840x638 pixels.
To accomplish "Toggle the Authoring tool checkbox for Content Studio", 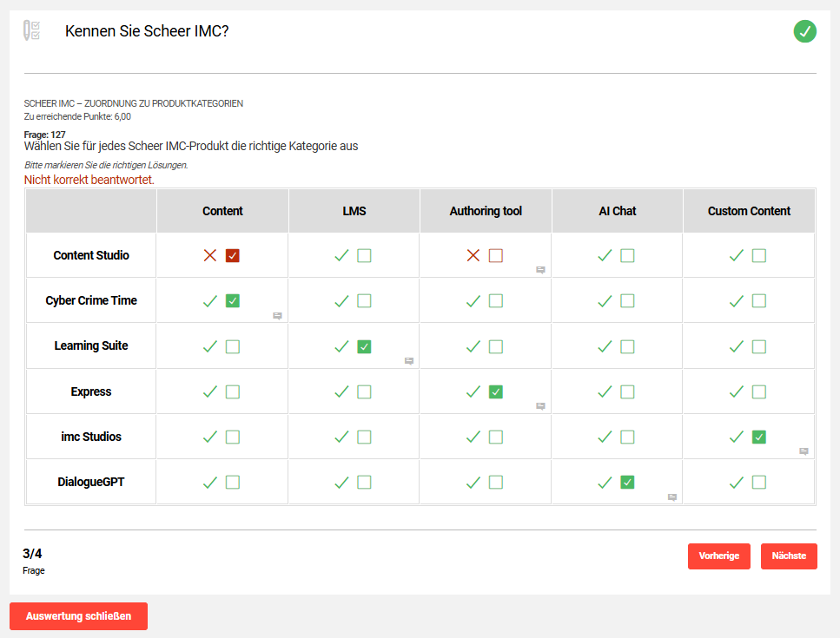I will coord(495,255).
